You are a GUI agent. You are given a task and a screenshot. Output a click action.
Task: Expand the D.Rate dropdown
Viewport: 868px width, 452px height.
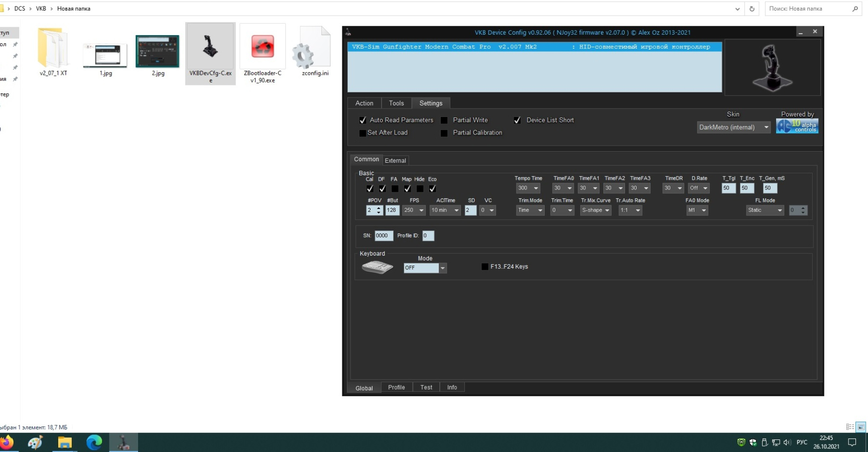pyautogui.click(x=699, y=188)
